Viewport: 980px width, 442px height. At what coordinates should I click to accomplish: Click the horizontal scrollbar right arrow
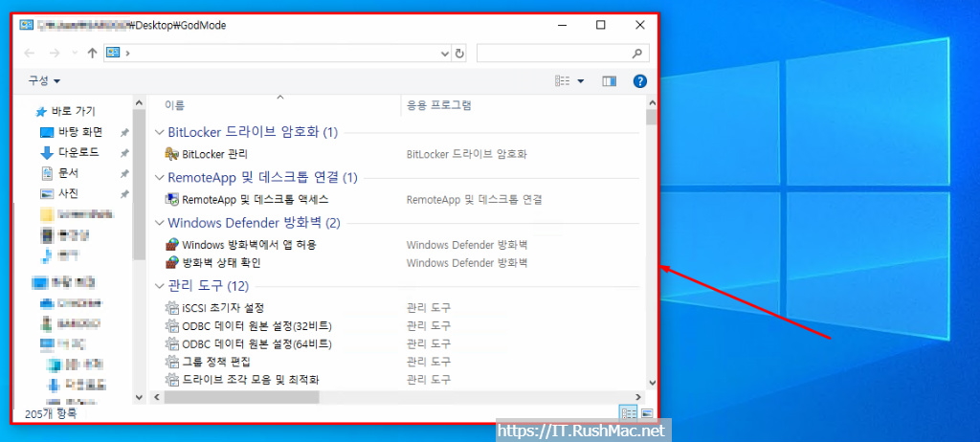638,397
